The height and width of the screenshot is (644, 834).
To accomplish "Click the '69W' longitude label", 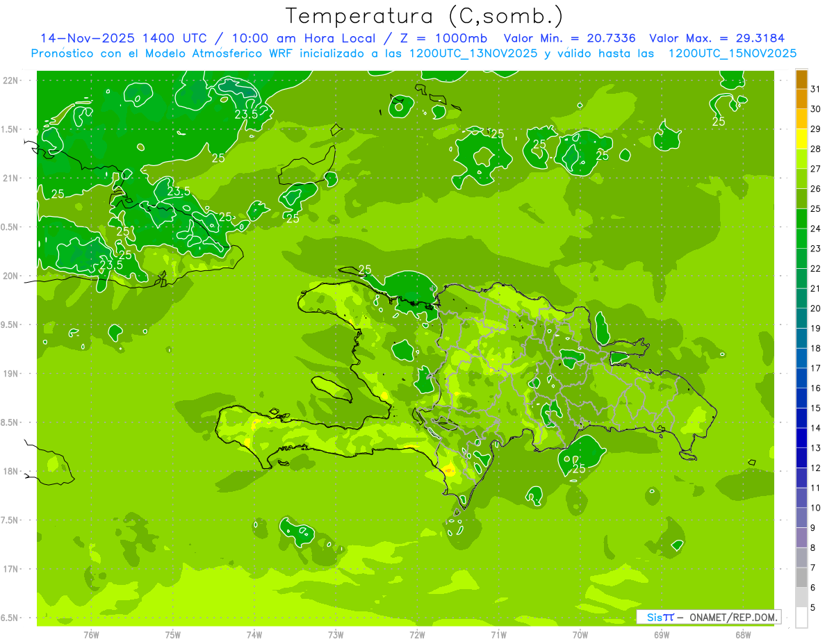I will [662, 635].
